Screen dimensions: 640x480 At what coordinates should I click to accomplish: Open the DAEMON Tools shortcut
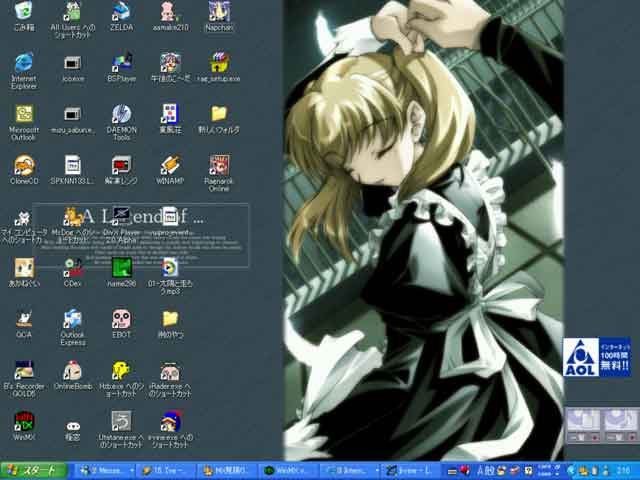[121, 116]
